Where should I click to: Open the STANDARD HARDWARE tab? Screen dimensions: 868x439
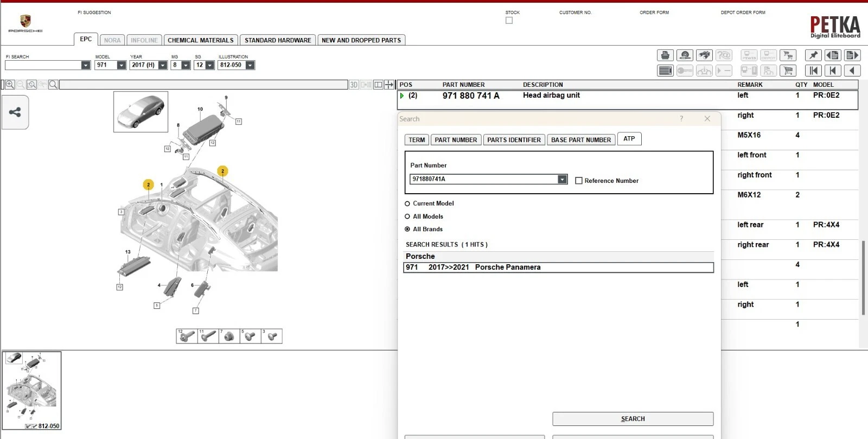pyautogui.click(x=278, y=40)
